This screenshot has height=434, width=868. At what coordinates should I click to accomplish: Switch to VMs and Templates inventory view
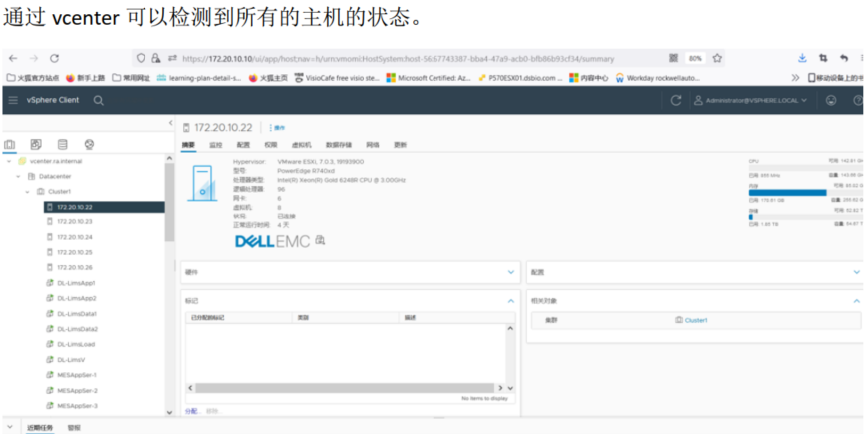(37, 145)
